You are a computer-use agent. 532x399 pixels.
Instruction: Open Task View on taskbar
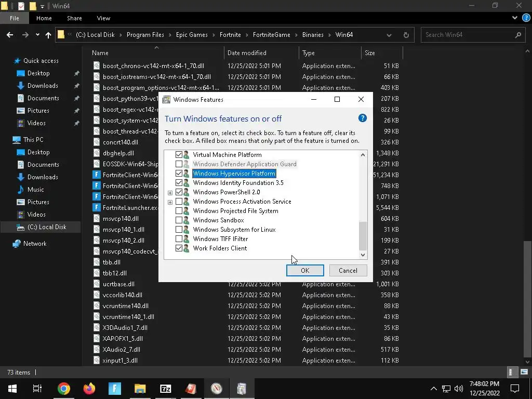37,389
